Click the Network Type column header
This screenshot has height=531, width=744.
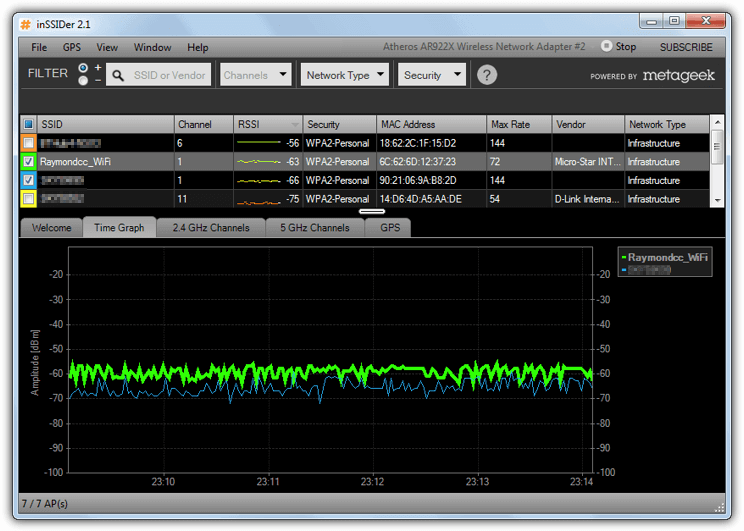click(x=667, y=124)
